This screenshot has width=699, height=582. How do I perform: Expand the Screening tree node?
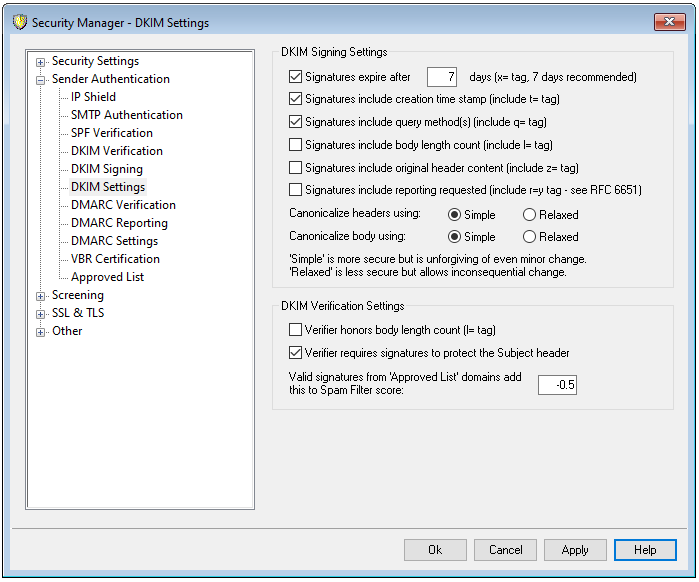pyautogui.click(x=41, y=296)
